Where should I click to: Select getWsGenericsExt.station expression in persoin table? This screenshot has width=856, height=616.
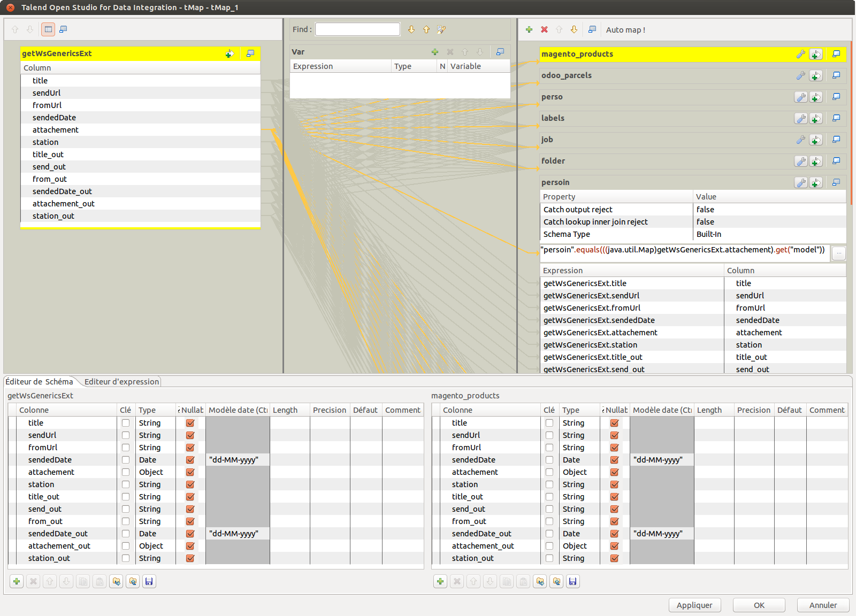[x=632, y=345]
